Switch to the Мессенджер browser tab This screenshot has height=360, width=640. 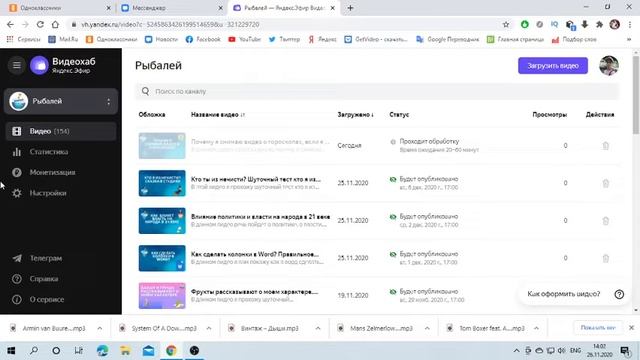click(x=171, y=8)
